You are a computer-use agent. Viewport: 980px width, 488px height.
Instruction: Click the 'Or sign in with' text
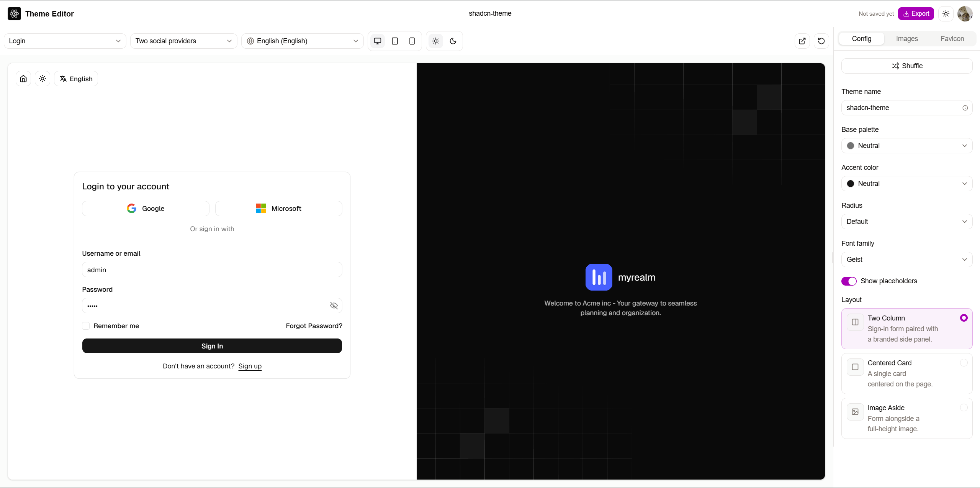[x=212, y=229]
